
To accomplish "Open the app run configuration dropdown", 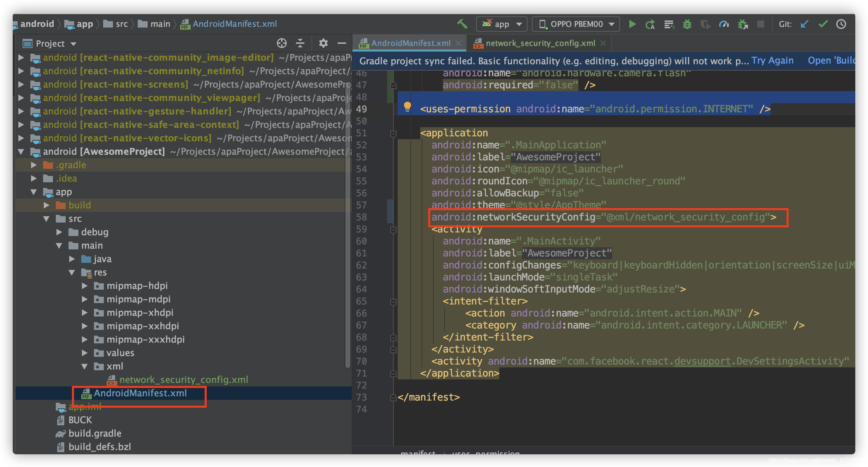I will [x=501, y=24].
